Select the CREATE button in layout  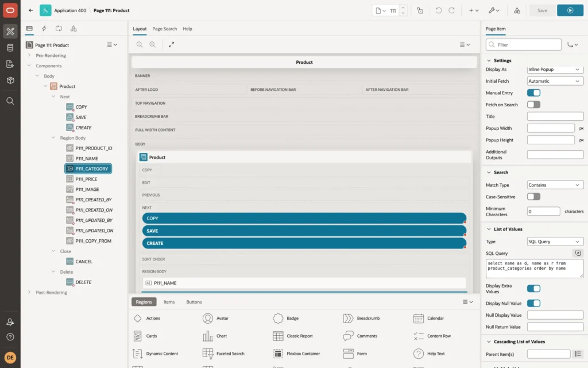click(304, 243)
